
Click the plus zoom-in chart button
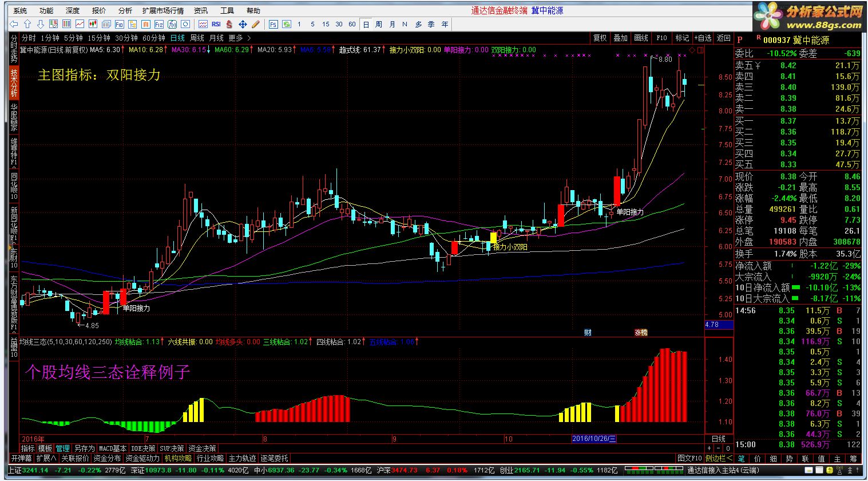[x=709, y=448]
